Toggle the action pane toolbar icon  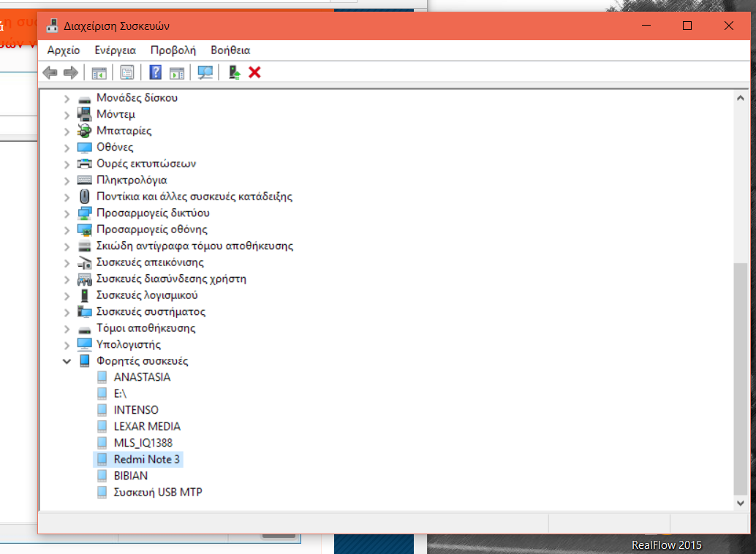[x=177, y=73]
